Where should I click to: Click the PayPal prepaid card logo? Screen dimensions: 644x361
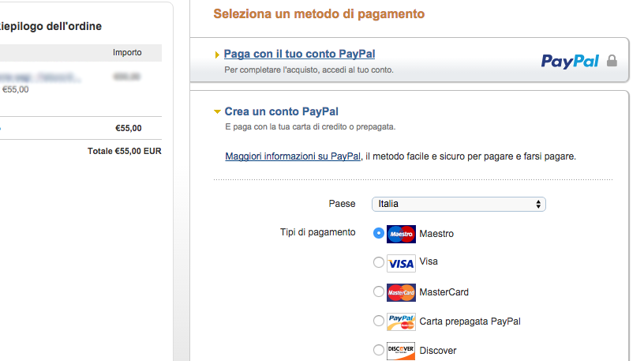click(x=401, y=322)
